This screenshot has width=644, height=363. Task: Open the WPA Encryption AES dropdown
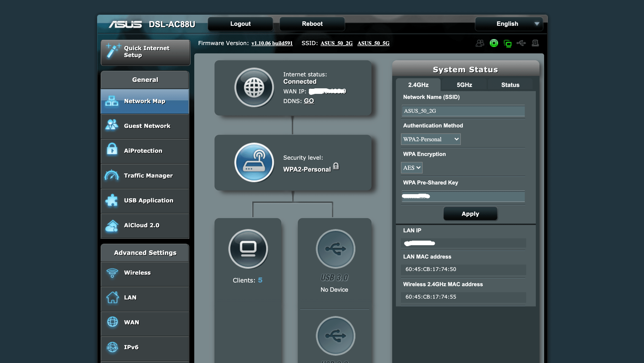coord(412,168)
